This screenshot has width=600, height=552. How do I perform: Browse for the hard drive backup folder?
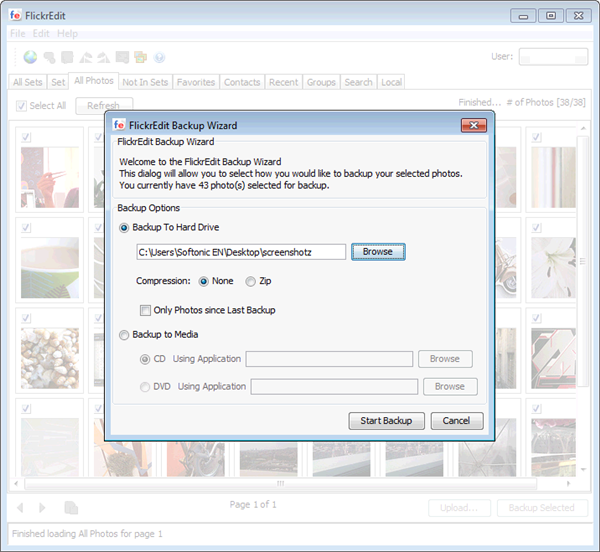point(378,252)
